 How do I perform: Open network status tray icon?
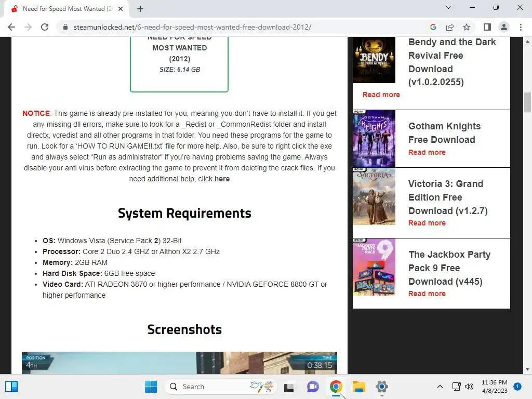(456, 387)
